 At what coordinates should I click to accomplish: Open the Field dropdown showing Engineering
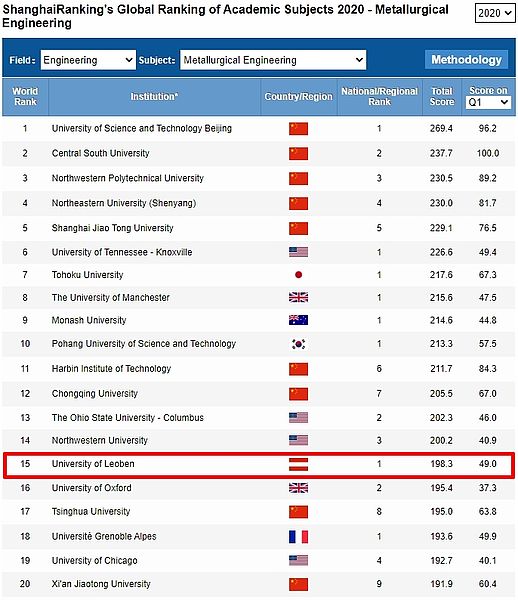pos(88,60)
